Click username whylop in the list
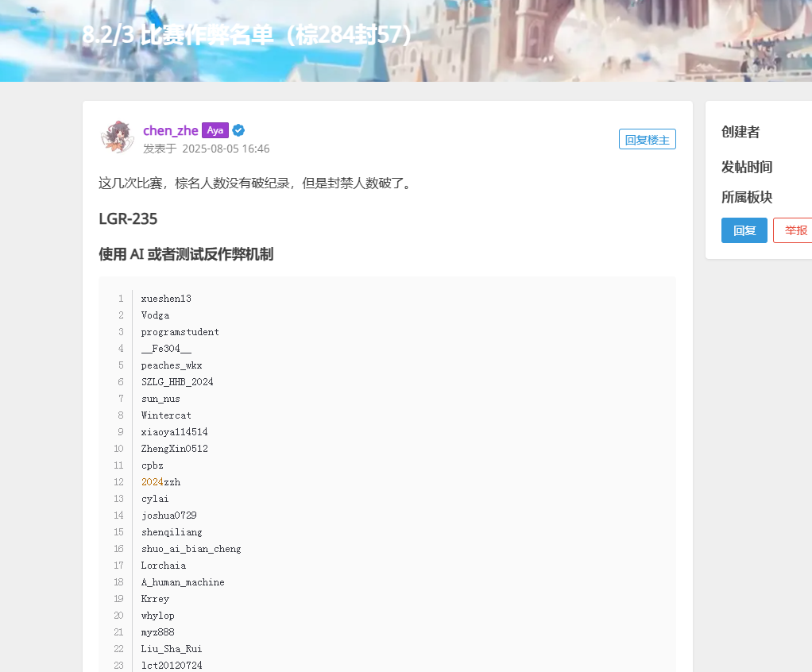The image size is (812, 672). click(157, 616)
